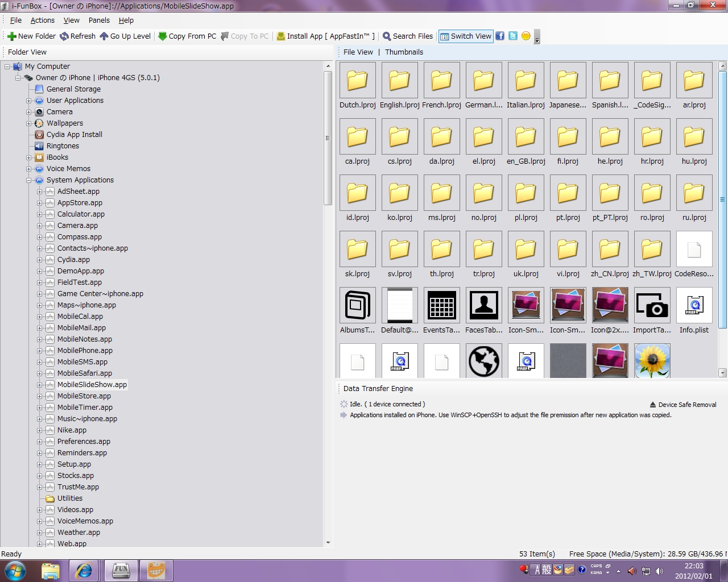Select the pt_PT.lproj folder icon
728x582 pixels.
click(x=610, y=193)
